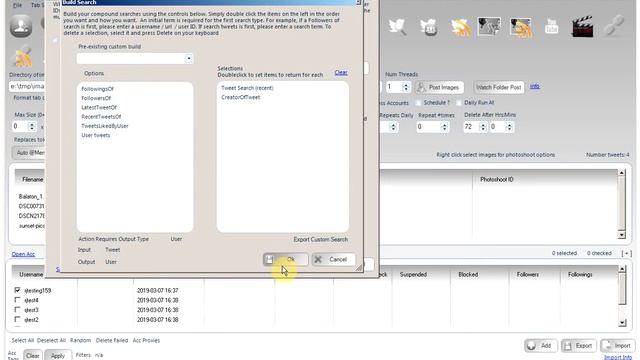Enable the Schedule ? checkbox
This screenshot has height=360, width=640.
(418, 103)
